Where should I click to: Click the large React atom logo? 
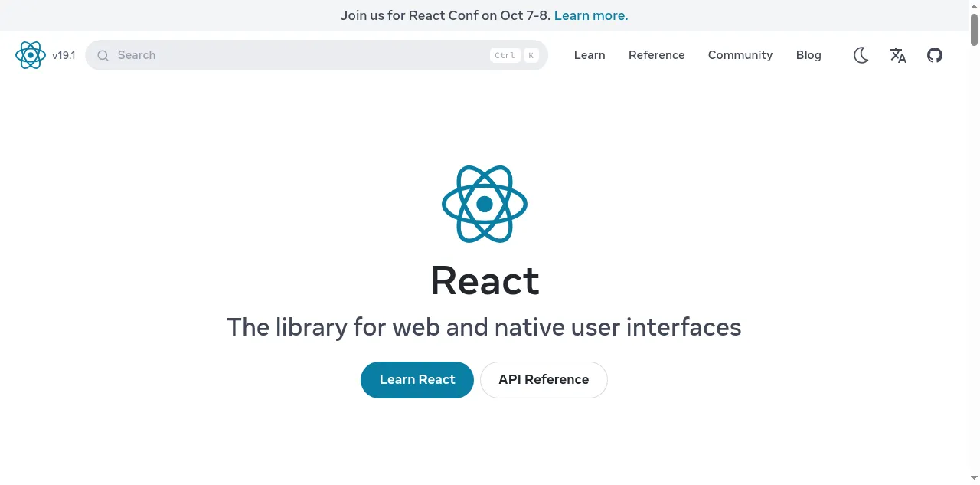(485, 204)
